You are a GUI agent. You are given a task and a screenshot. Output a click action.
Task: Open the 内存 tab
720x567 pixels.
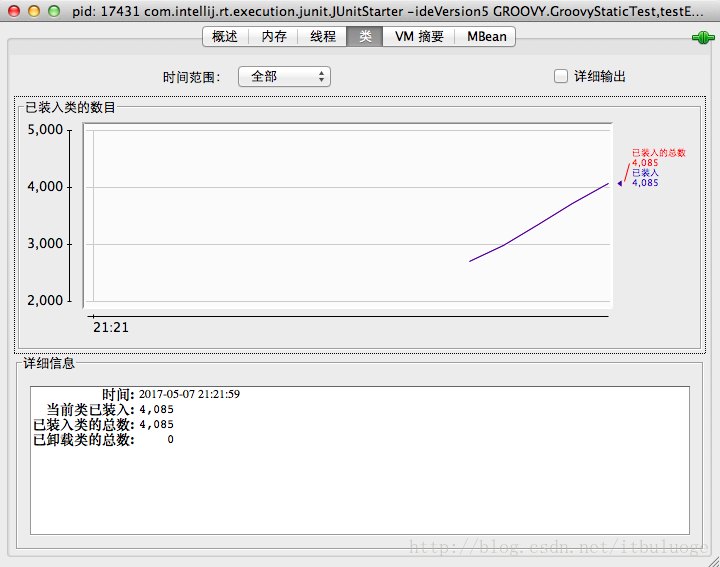click(x=274, y=37)
